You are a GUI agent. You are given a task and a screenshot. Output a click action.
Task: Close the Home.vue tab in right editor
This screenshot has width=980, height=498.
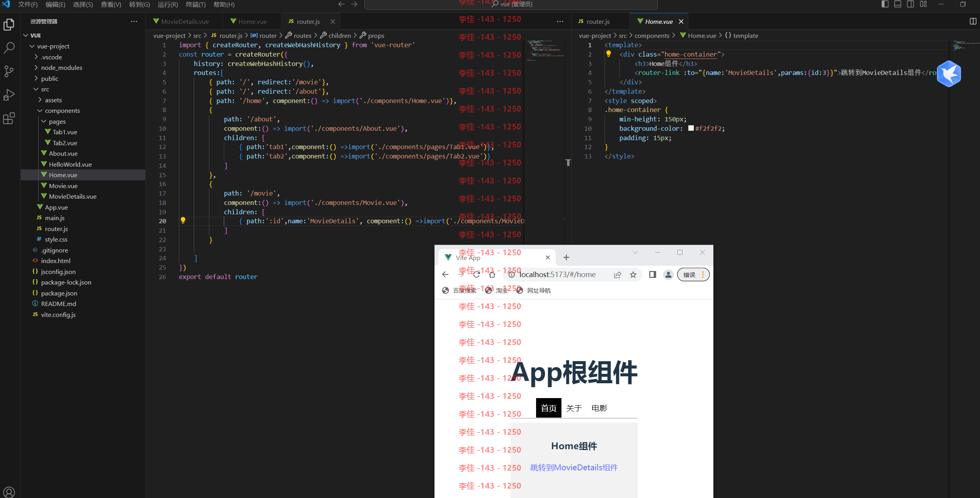pos(681,21)
